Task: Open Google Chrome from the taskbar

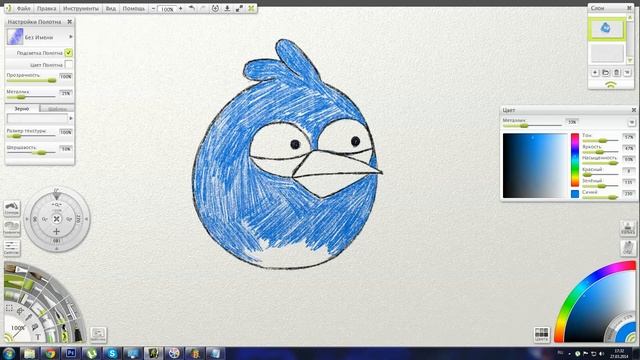Action: (x=50, y=353)
